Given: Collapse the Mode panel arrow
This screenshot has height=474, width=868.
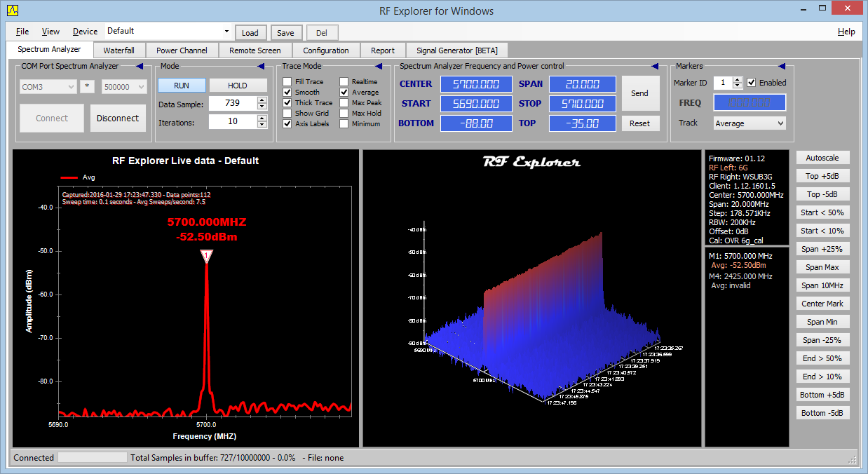Looking at the screenshot, I should (262, 66).
